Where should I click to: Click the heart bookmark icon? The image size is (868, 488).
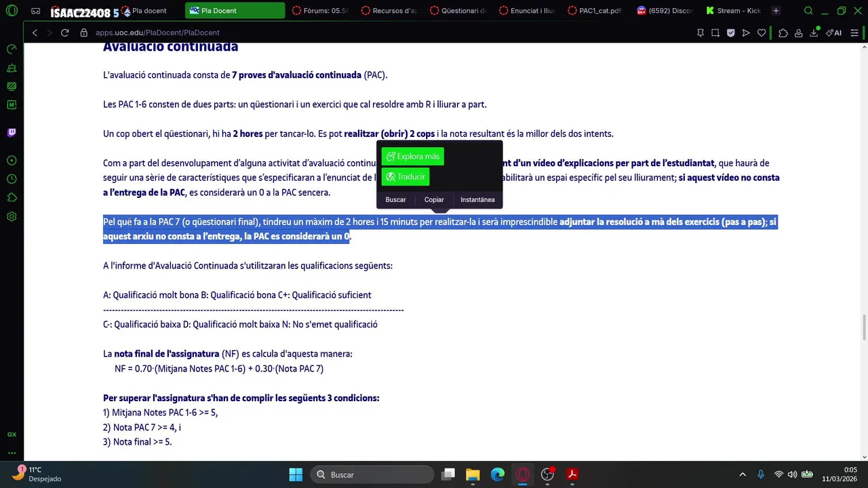click(x=762, y=33)
